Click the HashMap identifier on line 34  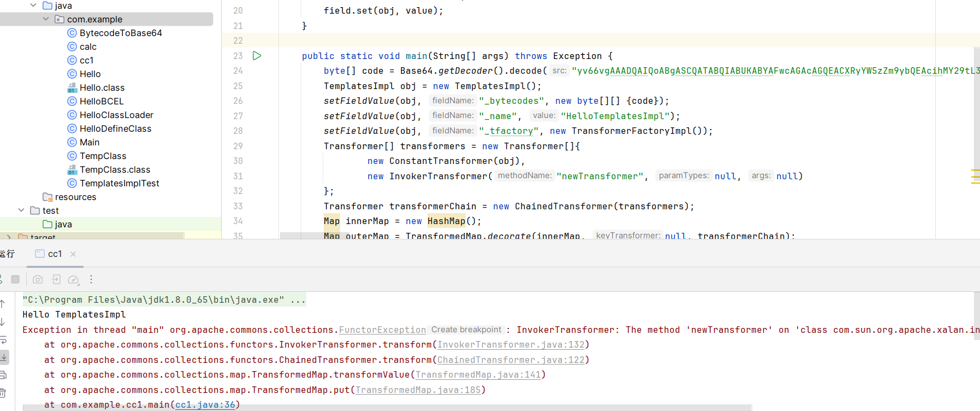click(x=446, y=221)
